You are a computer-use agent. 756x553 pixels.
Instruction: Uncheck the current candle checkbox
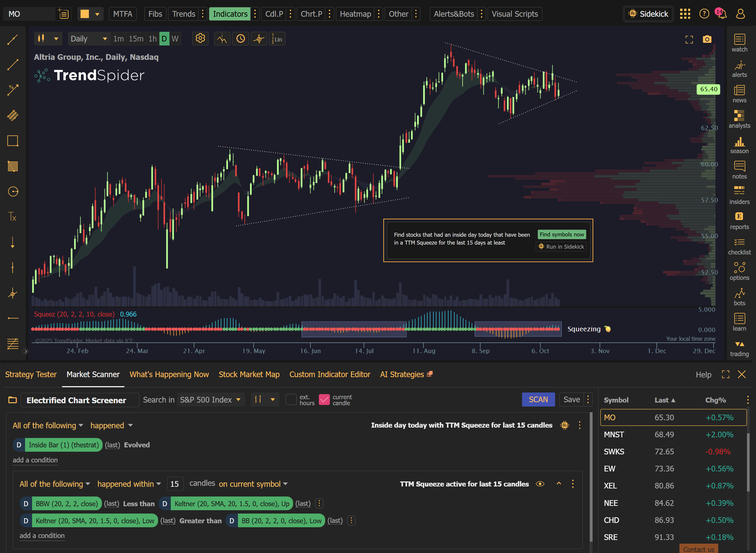pos(324,400)
